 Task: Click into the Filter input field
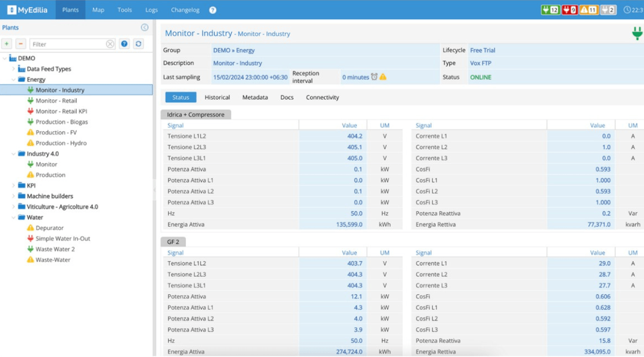tap(67, 44)
